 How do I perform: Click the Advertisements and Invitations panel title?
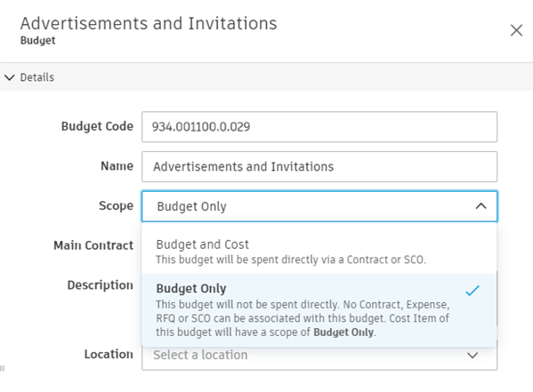pyautogui.click(x=149, y=23)
